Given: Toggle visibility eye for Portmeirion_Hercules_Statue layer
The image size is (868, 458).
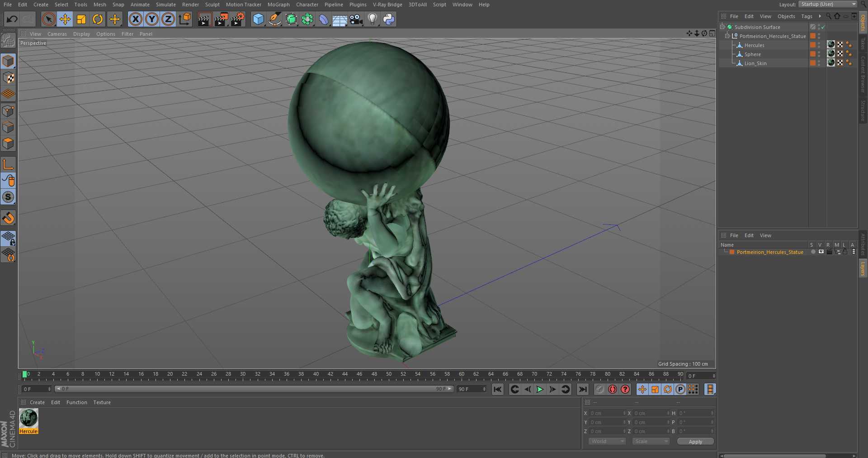Looking at the screenshot, I should tap(821, 252).
